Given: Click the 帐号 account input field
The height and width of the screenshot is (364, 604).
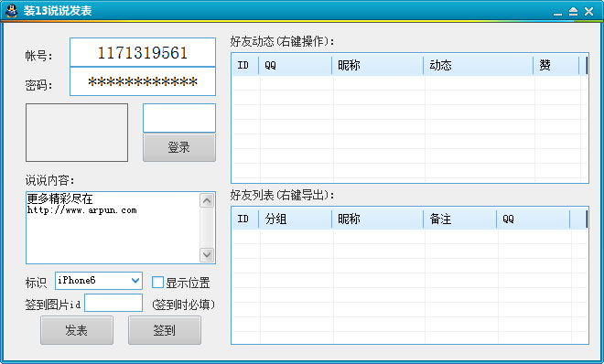Looking at the screenshot, I should point(143,52).
